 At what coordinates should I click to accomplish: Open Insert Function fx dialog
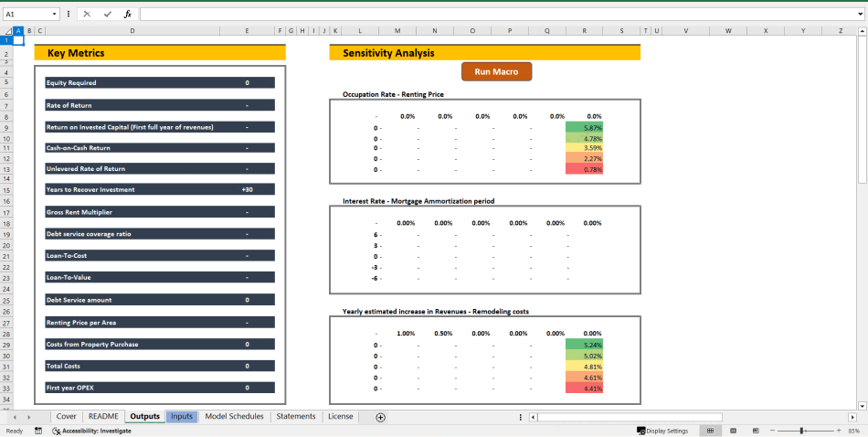[x=127, y=14]
